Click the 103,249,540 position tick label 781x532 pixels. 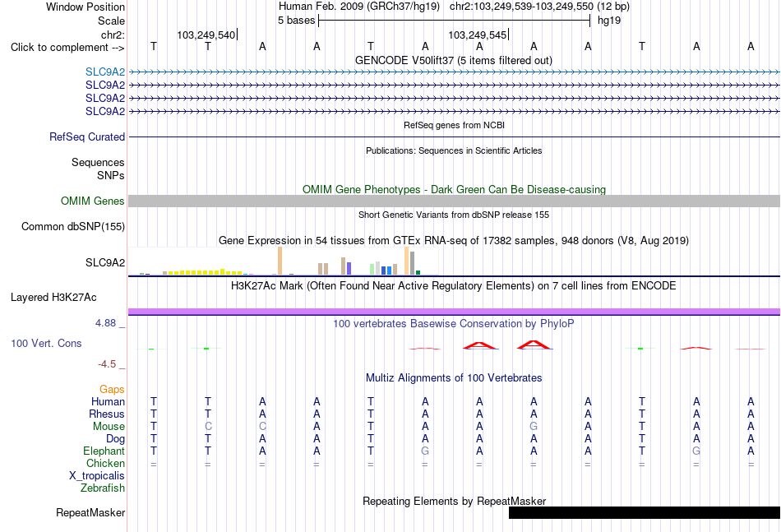click(x=206, y=35)
